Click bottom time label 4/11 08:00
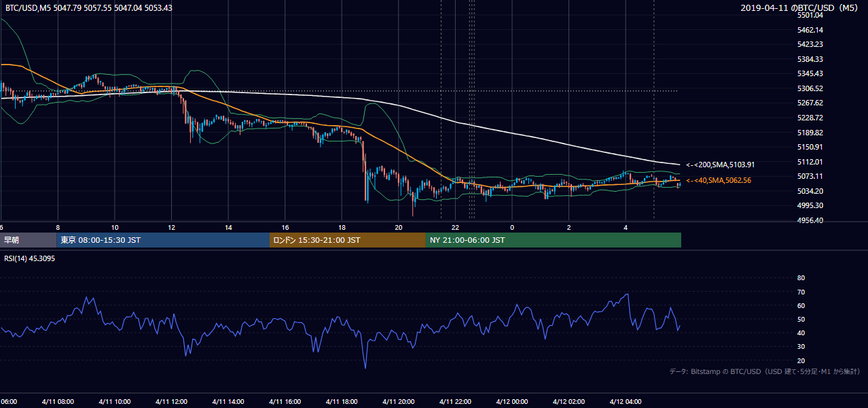This screenshot has height=408, width=868. (x=57, y=402)
